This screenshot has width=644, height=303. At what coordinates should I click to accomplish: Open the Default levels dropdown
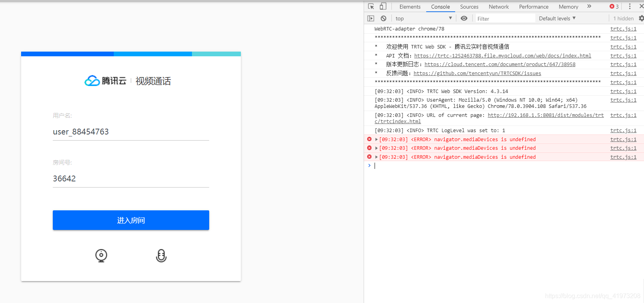[557, 18]
